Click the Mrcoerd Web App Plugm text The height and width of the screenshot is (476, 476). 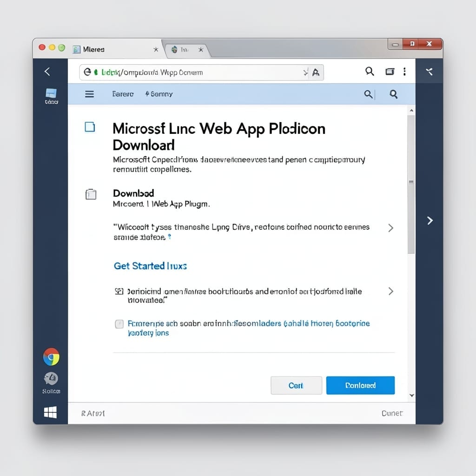click(161, 204)
